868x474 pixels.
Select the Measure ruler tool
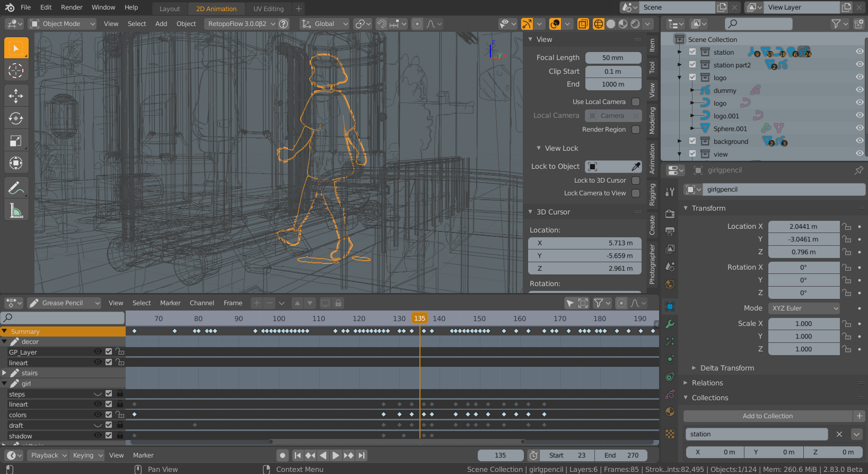point(16,211)
